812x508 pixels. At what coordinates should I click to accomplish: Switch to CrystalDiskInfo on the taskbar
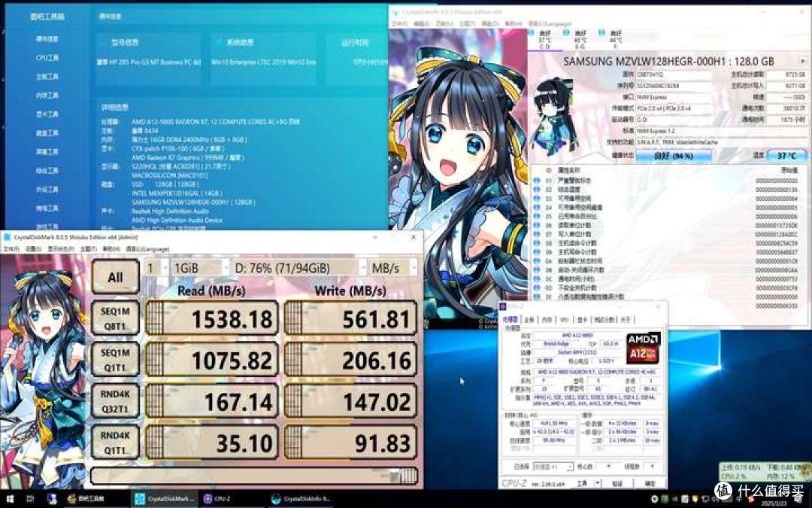pos(301,499)
